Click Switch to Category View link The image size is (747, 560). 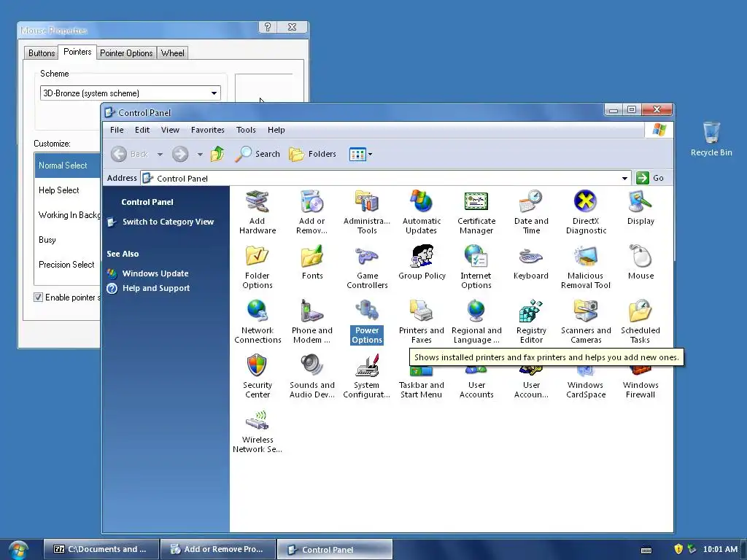coord(168,222)
